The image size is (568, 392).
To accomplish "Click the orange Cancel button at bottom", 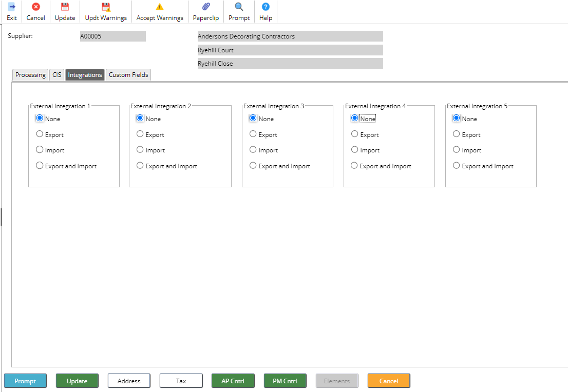I will 389,381.
